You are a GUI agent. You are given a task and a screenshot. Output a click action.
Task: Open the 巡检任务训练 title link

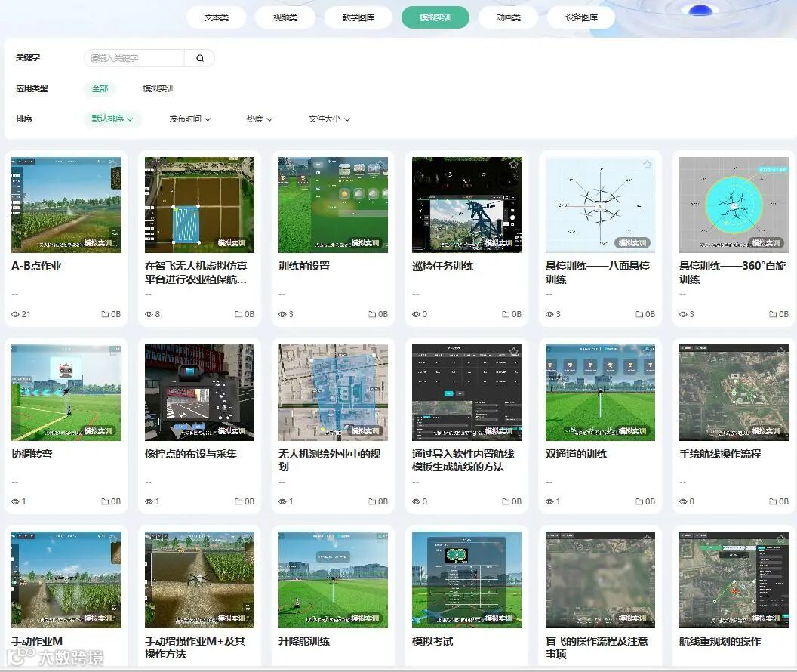click(x=443, y=266)
